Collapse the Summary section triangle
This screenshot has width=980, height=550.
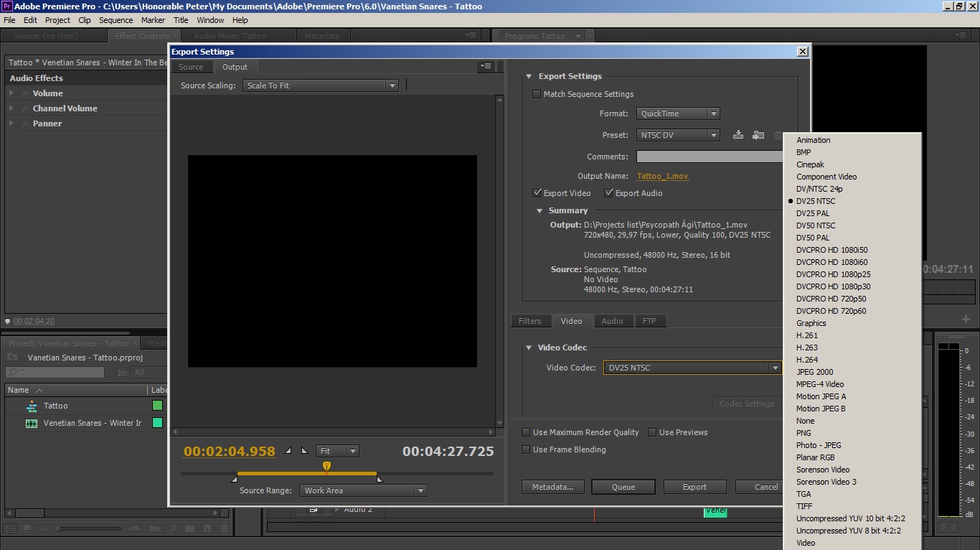pyautogui.click(x=540, y=211)
